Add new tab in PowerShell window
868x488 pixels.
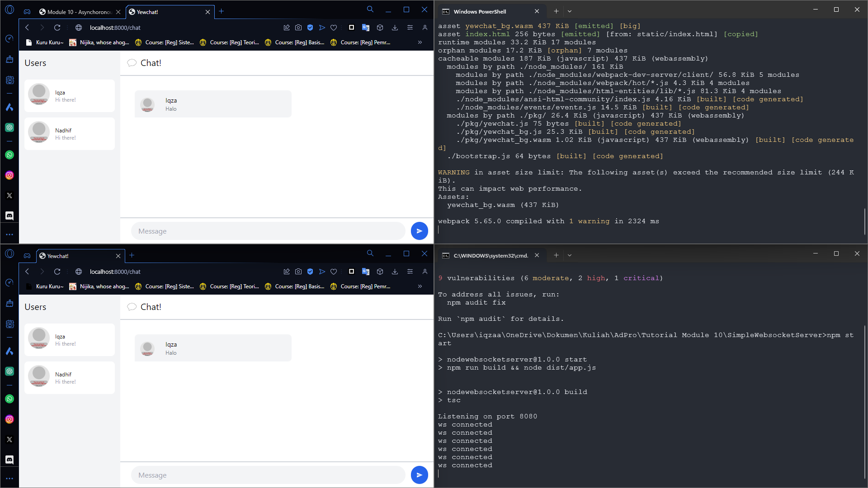coord(556,11)
